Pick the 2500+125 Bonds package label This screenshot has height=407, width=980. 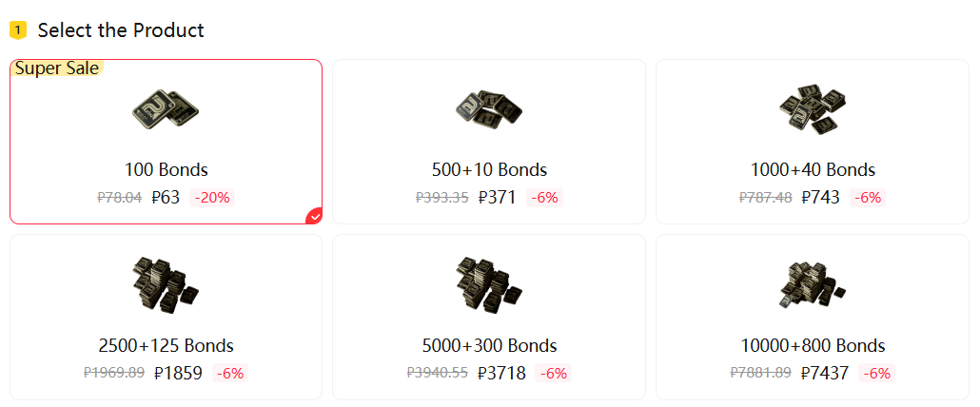coord(166,345)
